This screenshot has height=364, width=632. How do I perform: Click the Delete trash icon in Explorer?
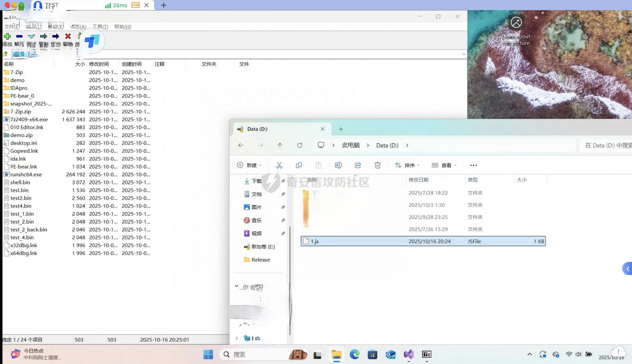click(x=377, y=165)
